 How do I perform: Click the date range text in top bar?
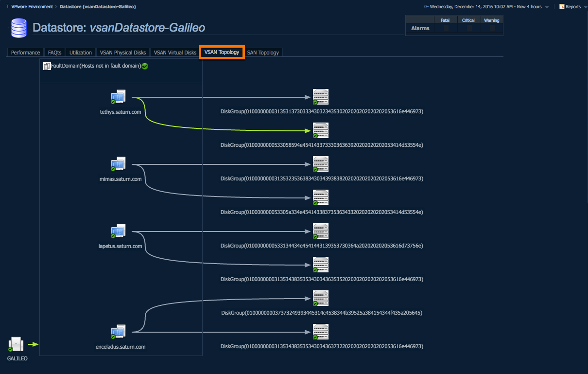[486, 7]
